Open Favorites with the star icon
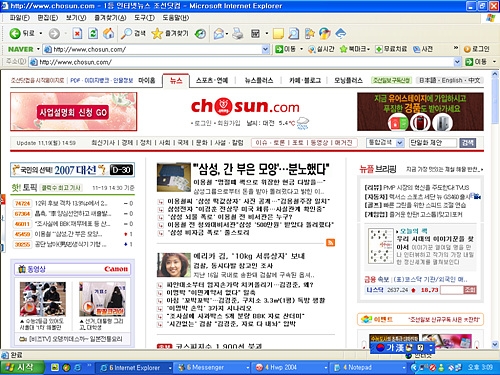Image resolution: width=500 pixels, height=375 pixels. [170, 33]
